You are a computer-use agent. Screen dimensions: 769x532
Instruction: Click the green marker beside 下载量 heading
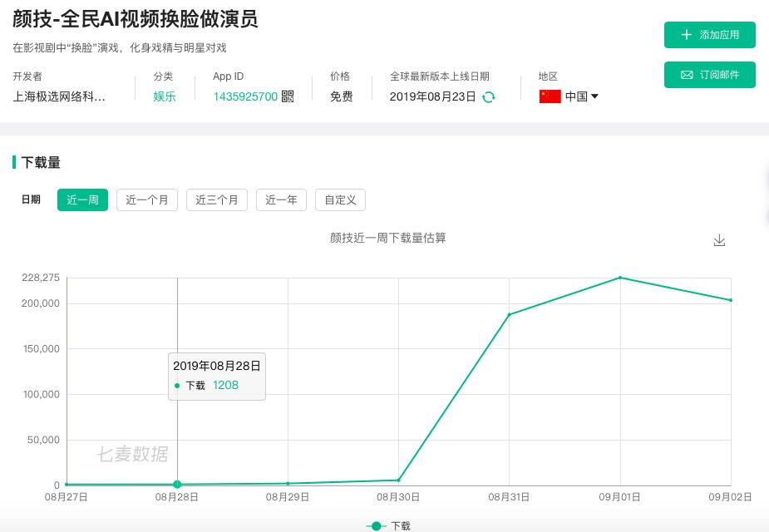(15, 162)
